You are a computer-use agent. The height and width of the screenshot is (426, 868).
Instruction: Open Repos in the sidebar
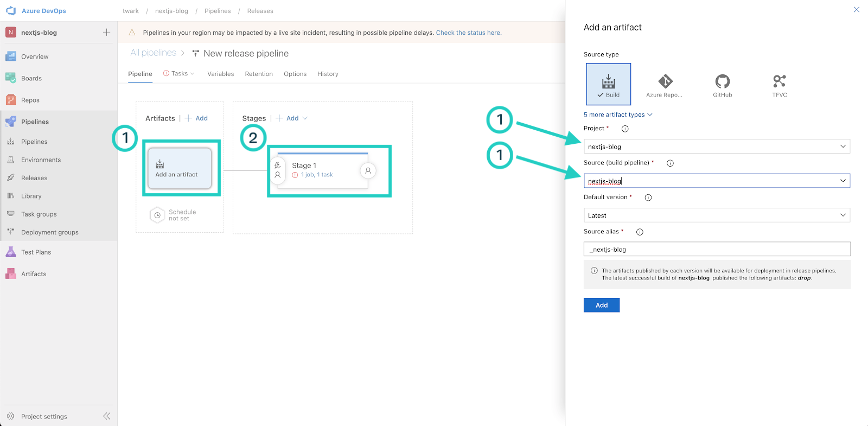30,100
